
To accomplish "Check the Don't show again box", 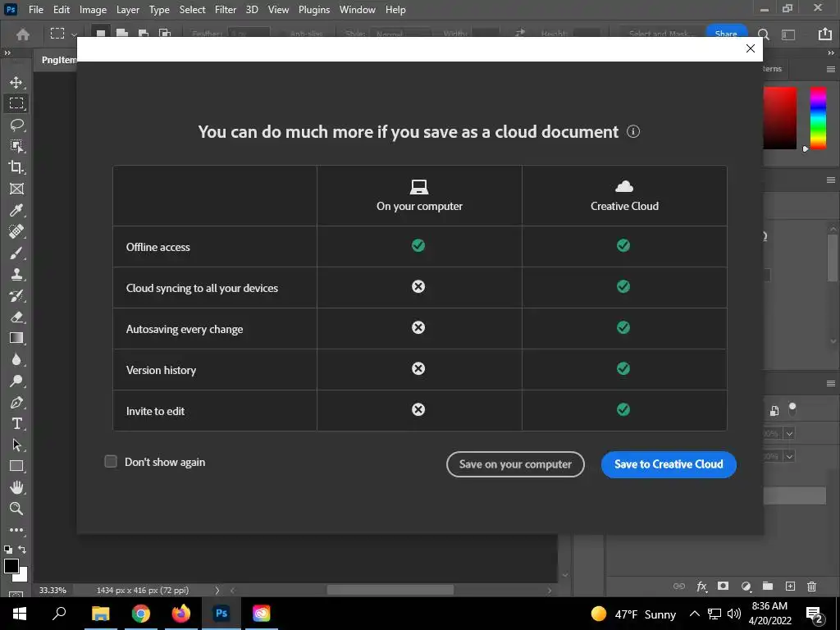I will point(111,461).
